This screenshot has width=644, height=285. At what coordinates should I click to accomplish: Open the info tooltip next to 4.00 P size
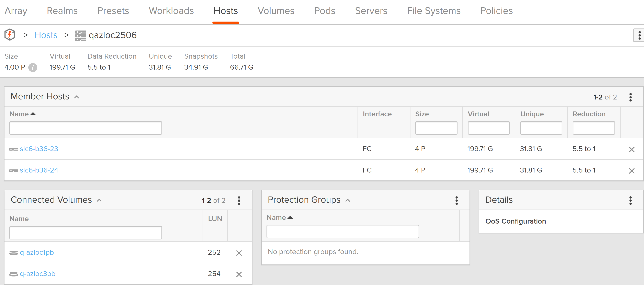click(33, 67)
